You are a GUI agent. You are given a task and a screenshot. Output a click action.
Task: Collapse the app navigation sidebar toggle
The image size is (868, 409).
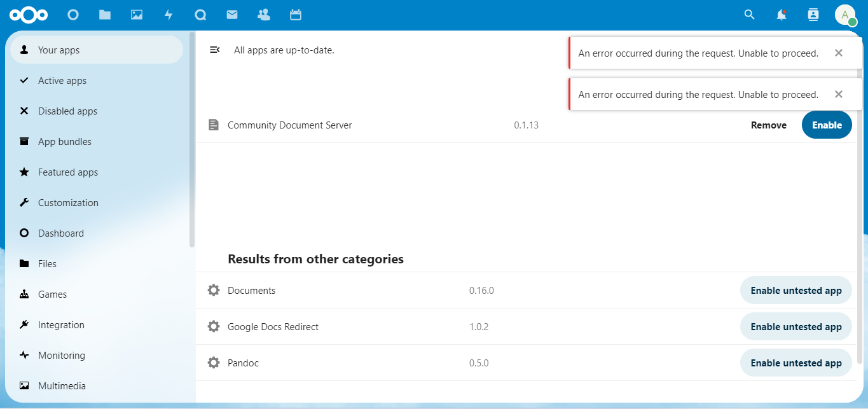[x=215, y=50]
